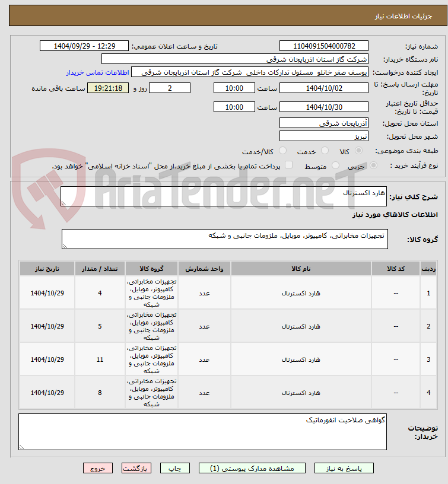Viewport: 448px width, 484px height.
Task: Click the resize handle of شرح کلی نیاز box
Action: (63, 203)
